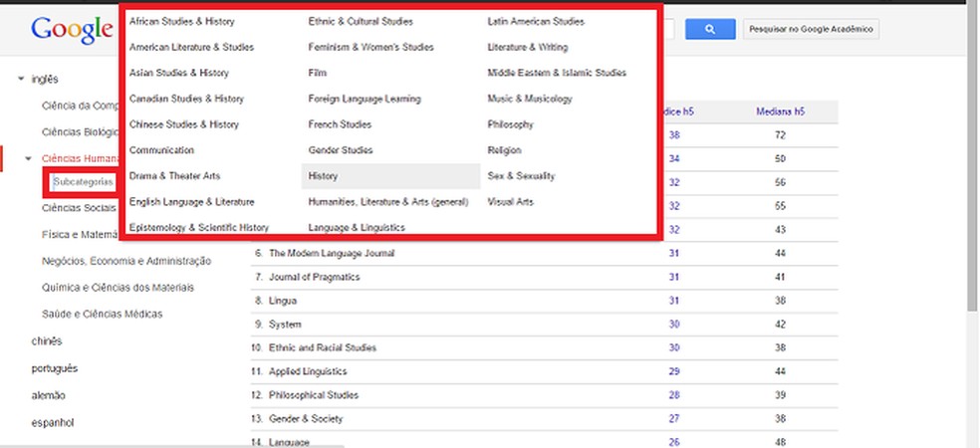Click h5 index value for Applied Linguistics
This screenshot has height=448, width=980.
point(674,371)
